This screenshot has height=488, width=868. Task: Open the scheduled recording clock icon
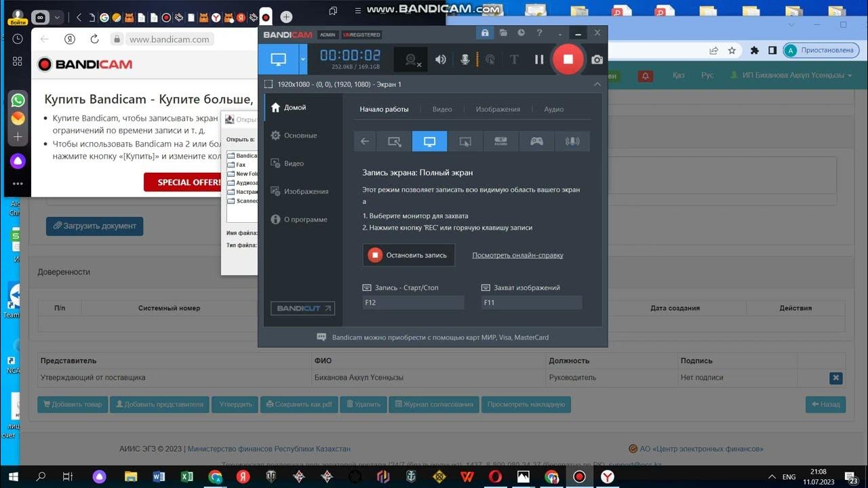click(521, 33)
